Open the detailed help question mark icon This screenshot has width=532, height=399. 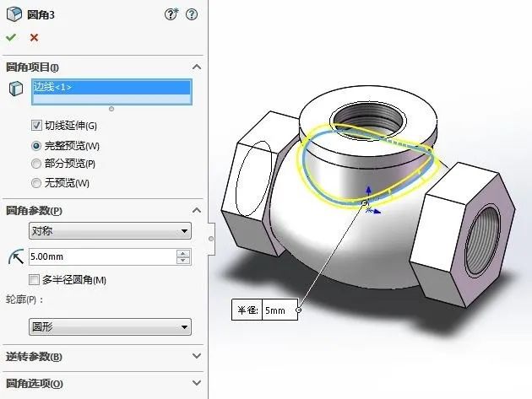tap(192, 14)
